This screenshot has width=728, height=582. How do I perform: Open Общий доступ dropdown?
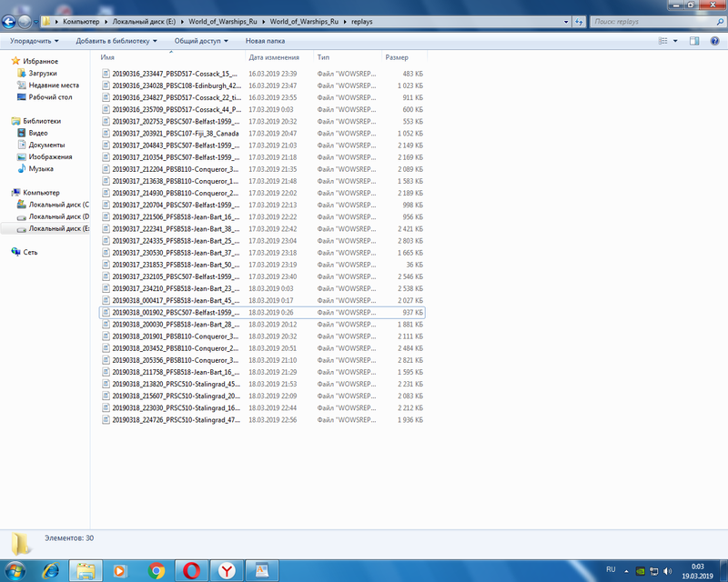[x=201, y=41]
